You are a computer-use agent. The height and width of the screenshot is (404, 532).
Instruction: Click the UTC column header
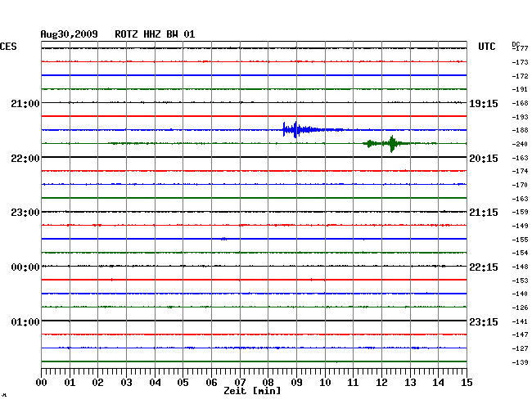486,47
